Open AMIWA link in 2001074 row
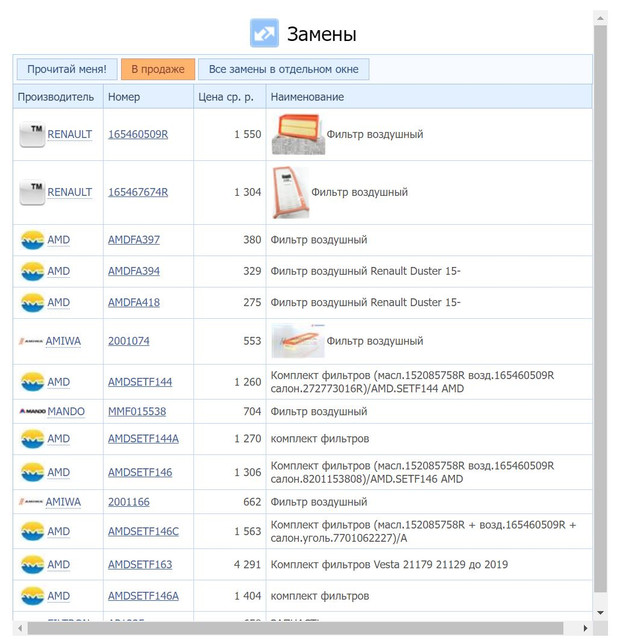This screenshot has width=620, height=640. tap(63, 341)
